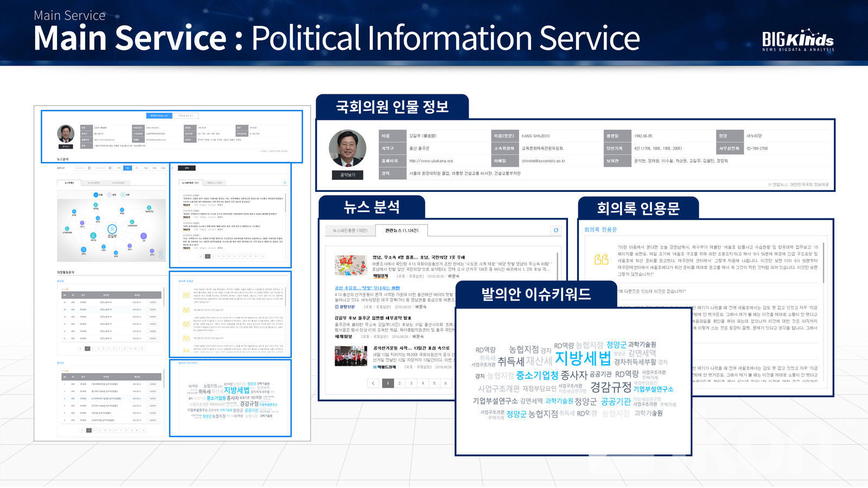The height and width of the screenshot is (488, 868).
Task: Go to the previous page using the left arrow
Action: (373, 383)
